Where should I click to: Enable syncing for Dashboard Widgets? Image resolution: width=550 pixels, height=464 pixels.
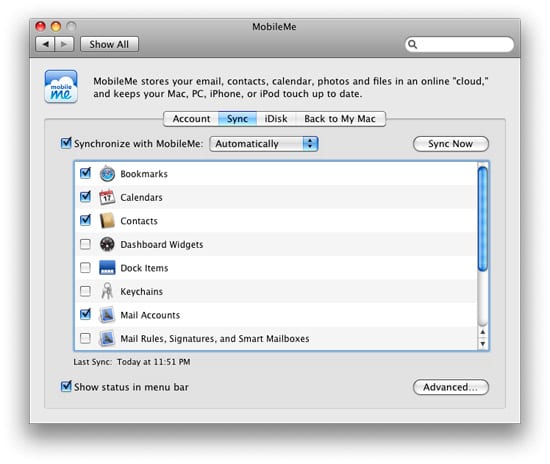point(85,244)
